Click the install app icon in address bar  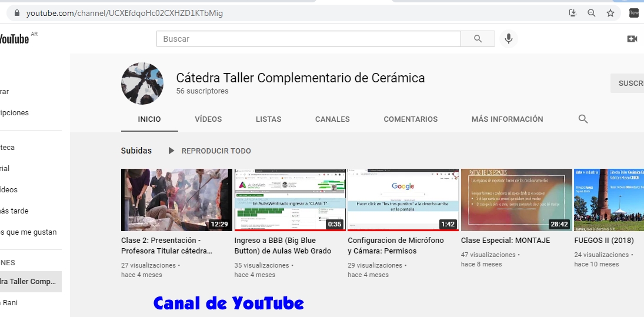point(572,13)
